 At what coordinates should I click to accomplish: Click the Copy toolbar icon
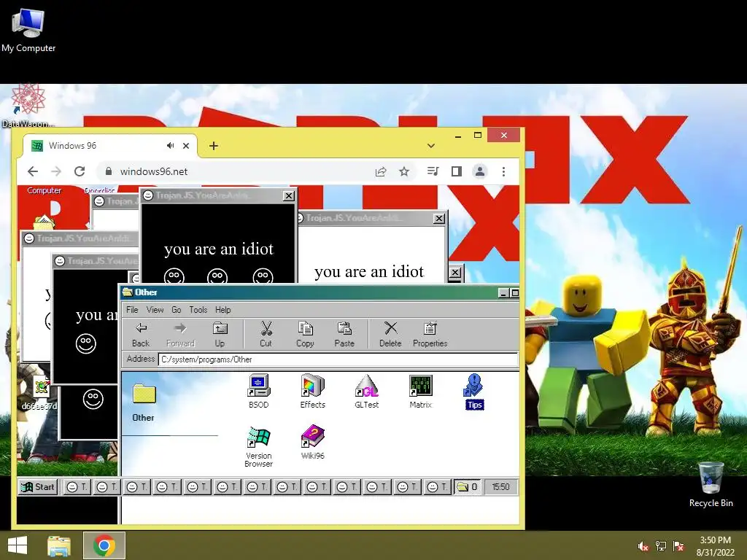(x=305, y=335)
